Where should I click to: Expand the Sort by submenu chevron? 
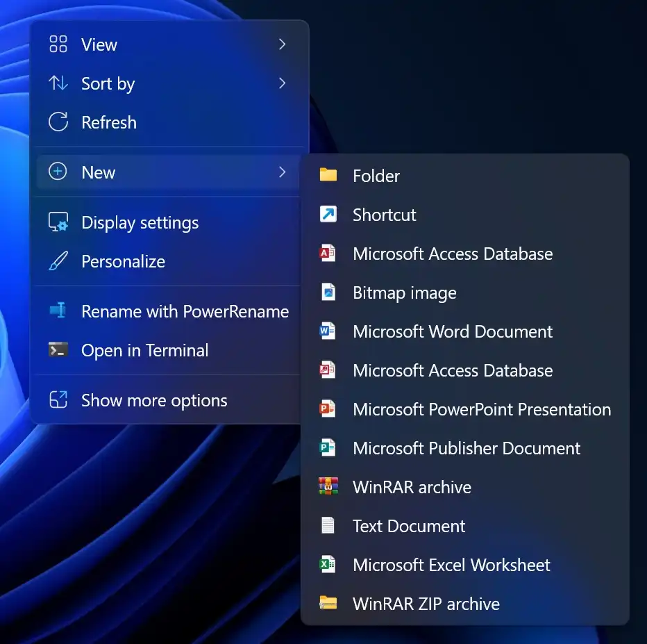pos(283,83)
